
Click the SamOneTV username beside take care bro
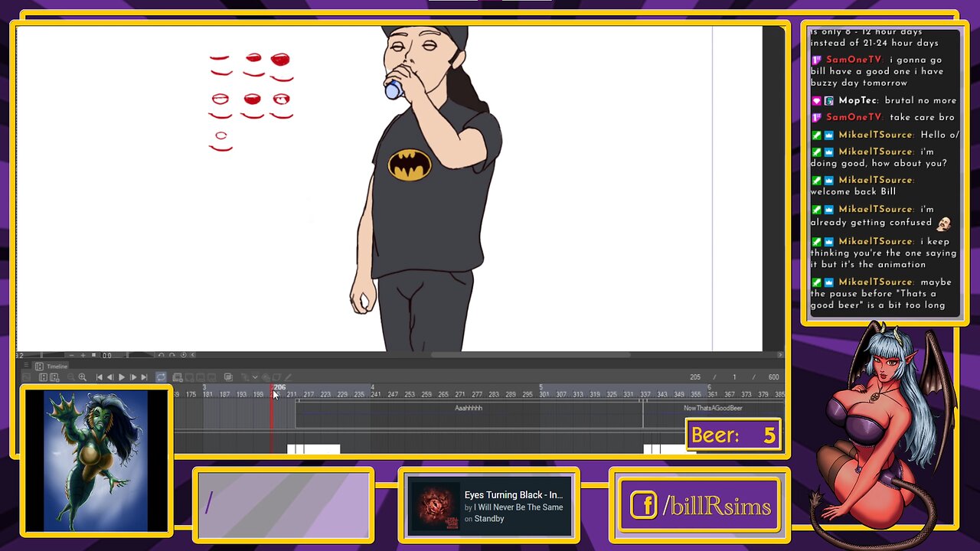tap(854, 117)
